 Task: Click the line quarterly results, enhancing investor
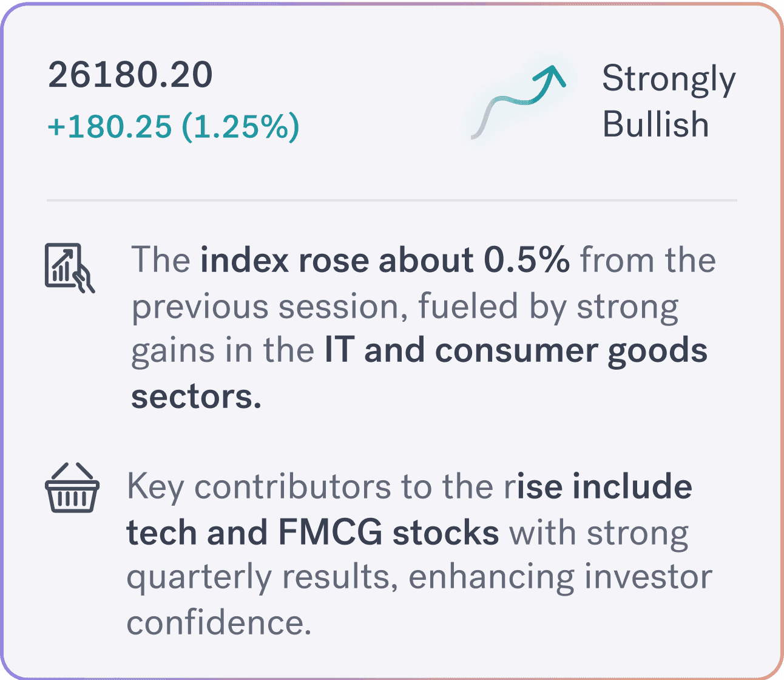click(x=419, y=579)
